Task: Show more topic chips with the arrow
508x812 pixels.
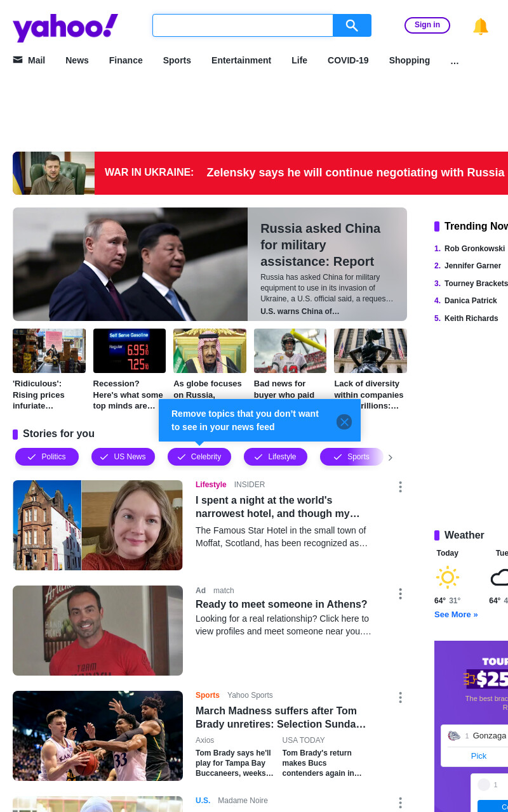Action: (391, 457)
